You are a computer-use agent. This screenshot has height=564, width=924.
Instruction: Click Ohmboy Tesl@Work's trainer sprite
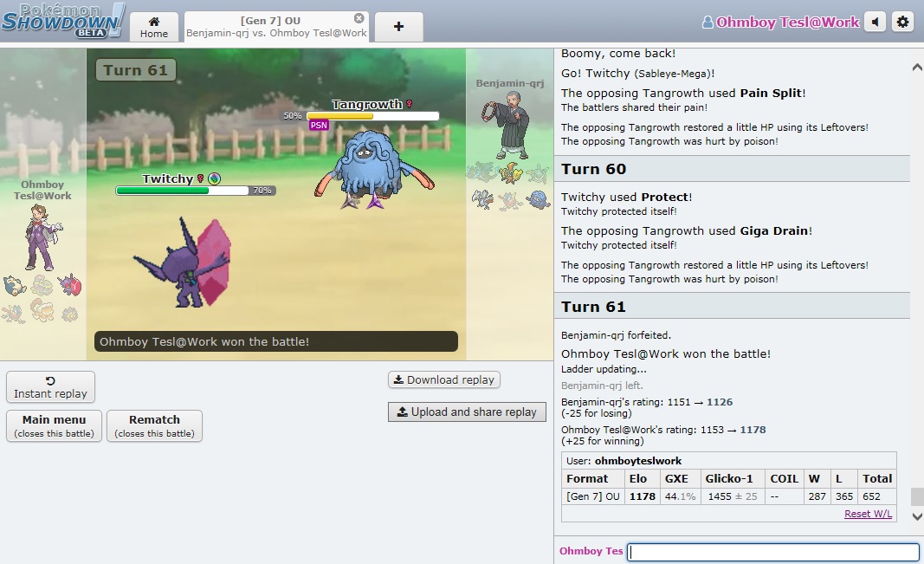[x=42, y=237]
